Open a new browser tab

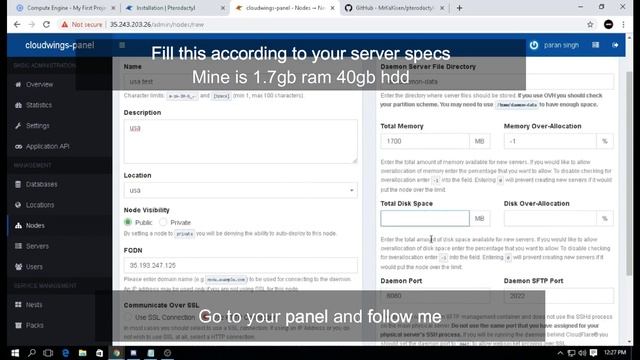(x=459, y=8)
